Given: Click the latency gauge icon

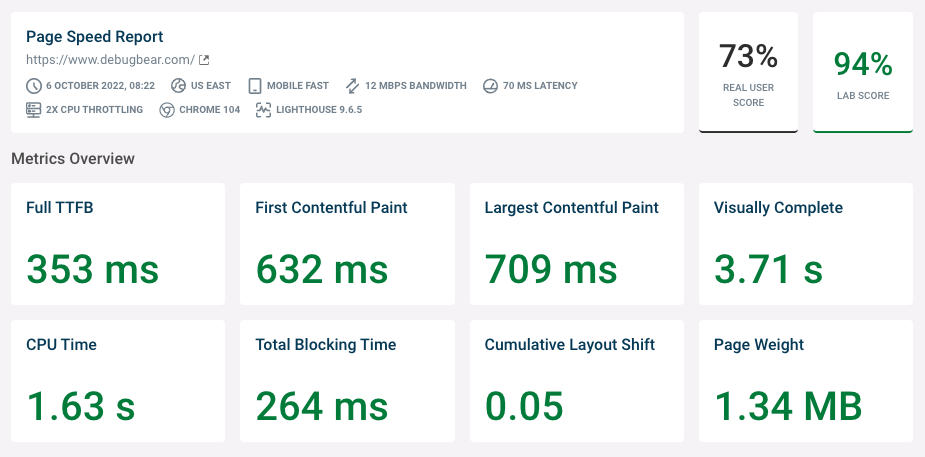Looking at the screenshot, I should click(490, 86).
